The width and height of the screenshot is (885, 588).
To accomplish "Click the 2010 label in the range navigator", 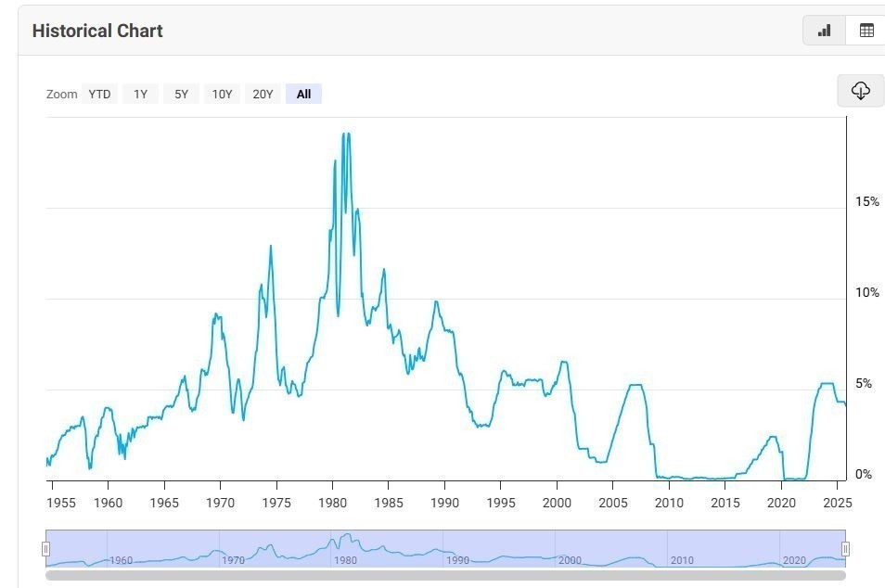I will (682, 560).
